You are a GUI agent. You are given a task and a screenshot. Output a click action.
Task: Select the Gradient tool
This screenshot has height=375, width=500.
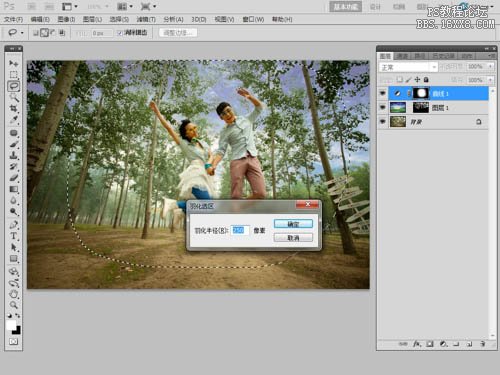13,189
